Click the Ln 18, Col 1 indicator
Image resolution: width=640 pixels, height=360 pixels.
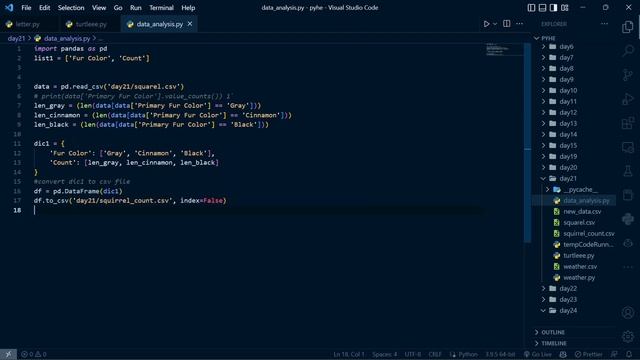(349, 354)
